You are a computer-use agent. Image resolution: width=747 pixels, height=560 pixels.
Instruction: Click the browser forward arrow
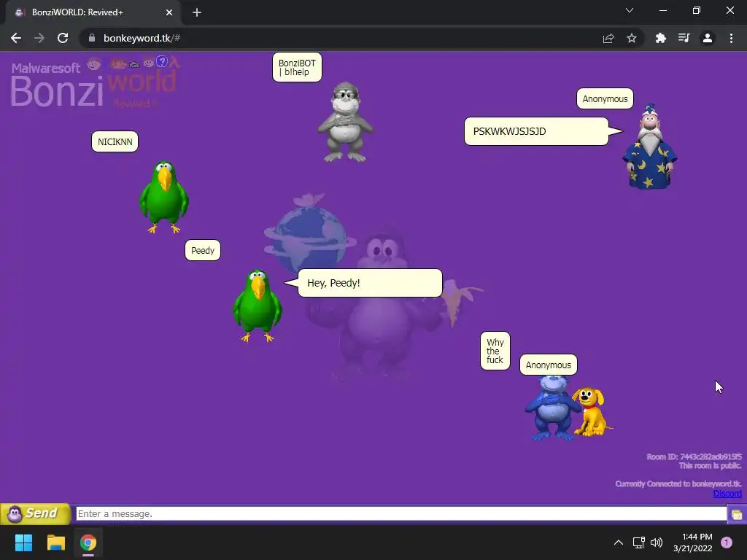coord(39,38)
